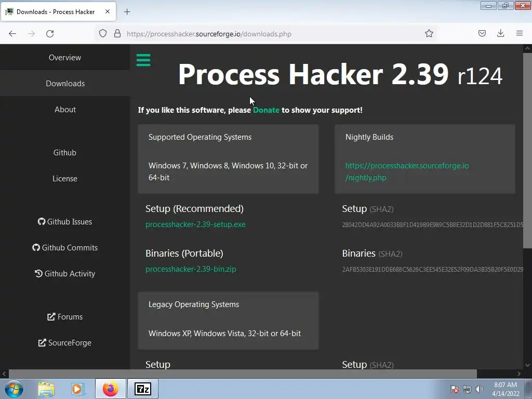This screenshot has height=399, width=532.
Task: Open Github Activity sidebar link
Action: point(65,273)
